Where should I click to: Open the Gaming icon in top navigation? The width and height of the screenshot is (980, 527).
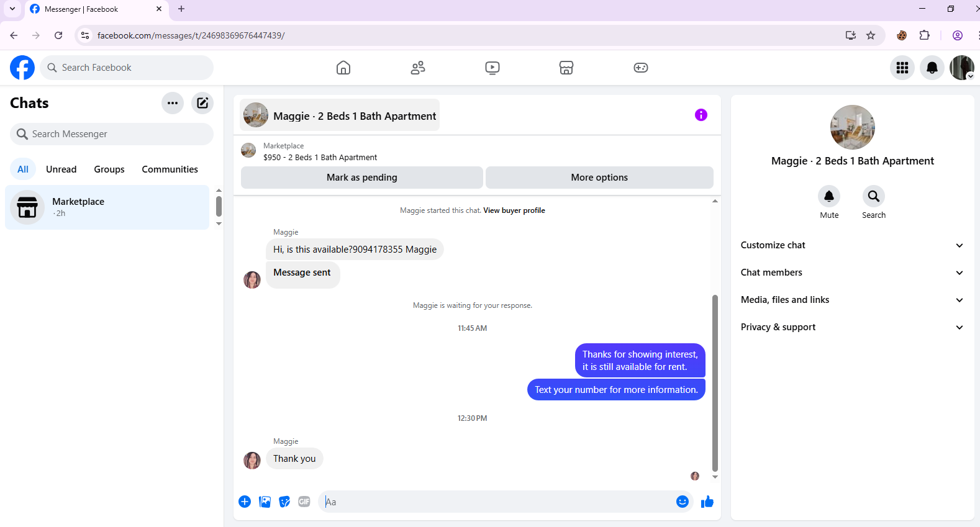641,68
